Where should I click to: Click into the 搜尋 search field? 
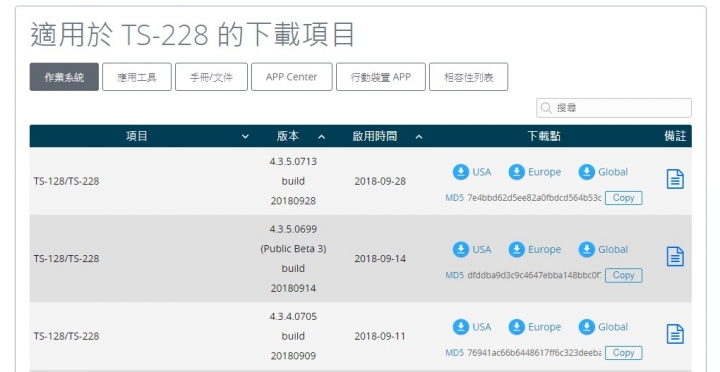pos(614,108)
